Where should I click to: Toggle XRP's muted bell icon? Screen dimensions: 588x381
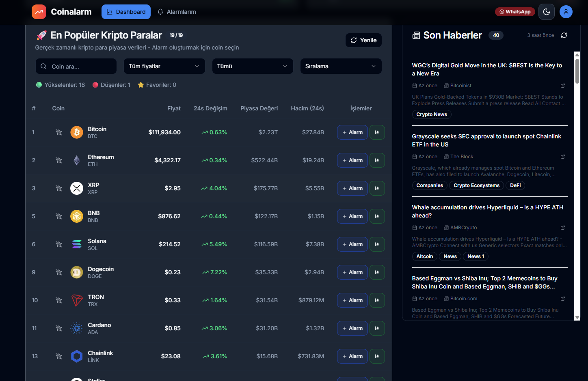point(59,188)
